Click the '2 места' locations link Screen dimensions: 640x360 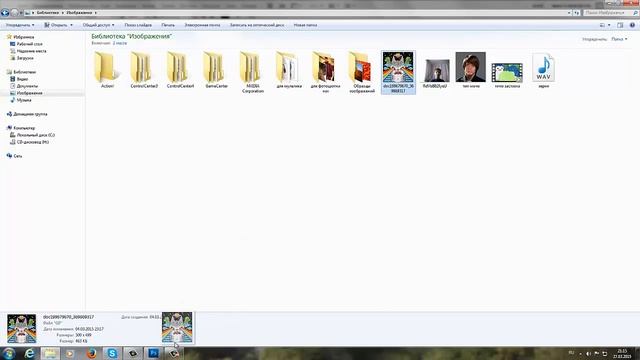coord(120,43)
